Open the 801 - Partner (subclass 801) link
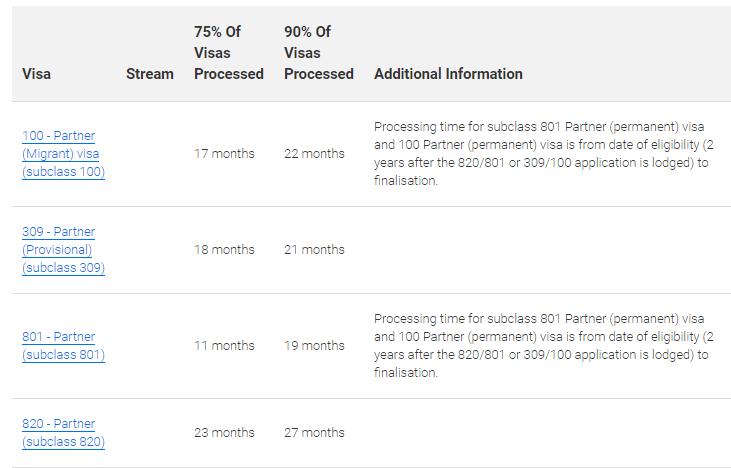The height and width of the screenshot is (468, 731). [x=63, y=346]
